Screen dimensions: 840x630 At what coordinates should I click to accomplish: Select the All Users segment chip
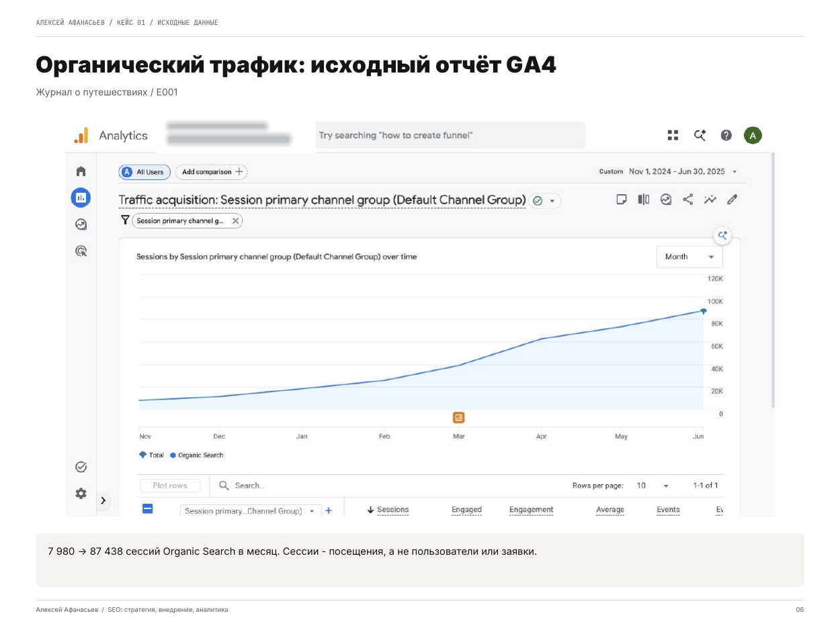(144, 172)
